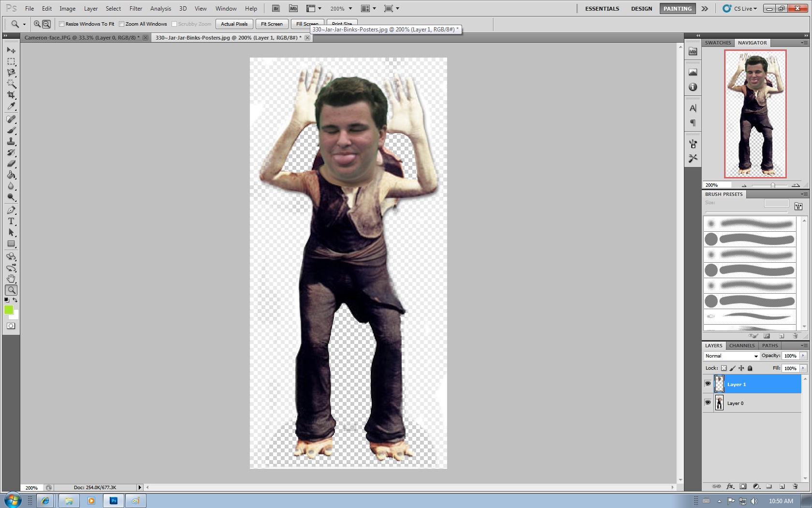This screenshot has width=812, height=508.
Task: Select the Brush tool
Action: coord(11,130)
